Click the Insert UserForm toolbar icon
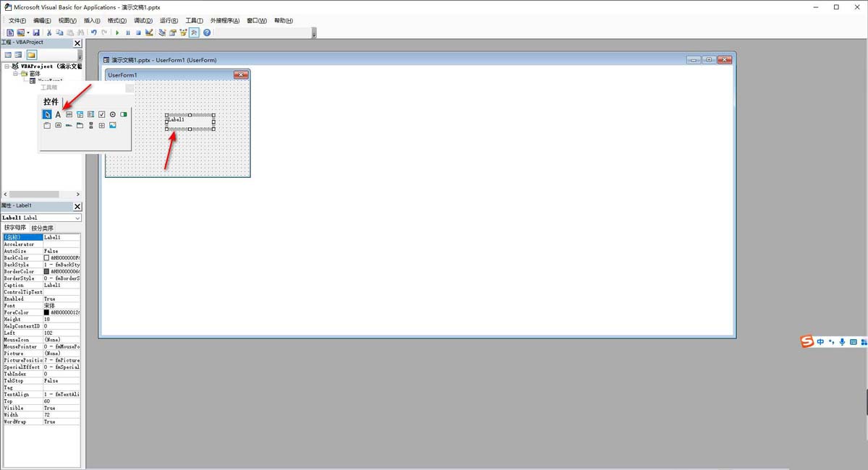Screen dimensions: 868x470 click(20, 33)
